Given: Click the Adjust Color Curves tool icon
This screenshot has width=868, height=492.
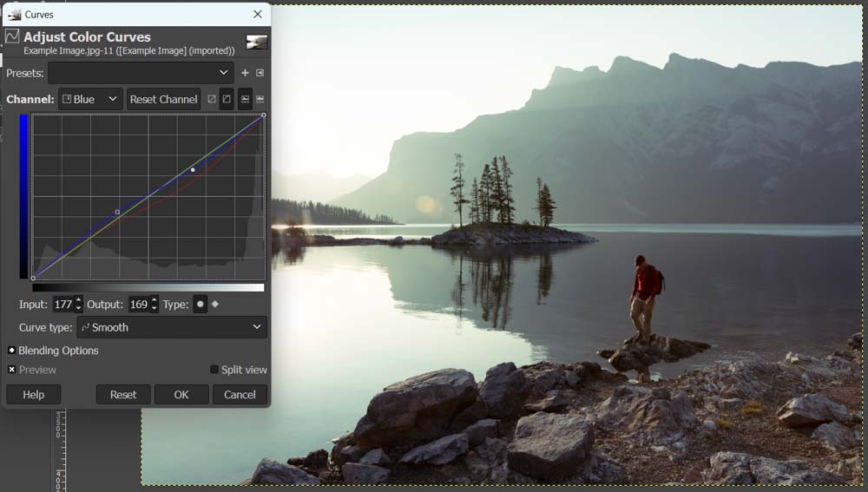Looking at the screenshot, I should click(x=12, y=36).
